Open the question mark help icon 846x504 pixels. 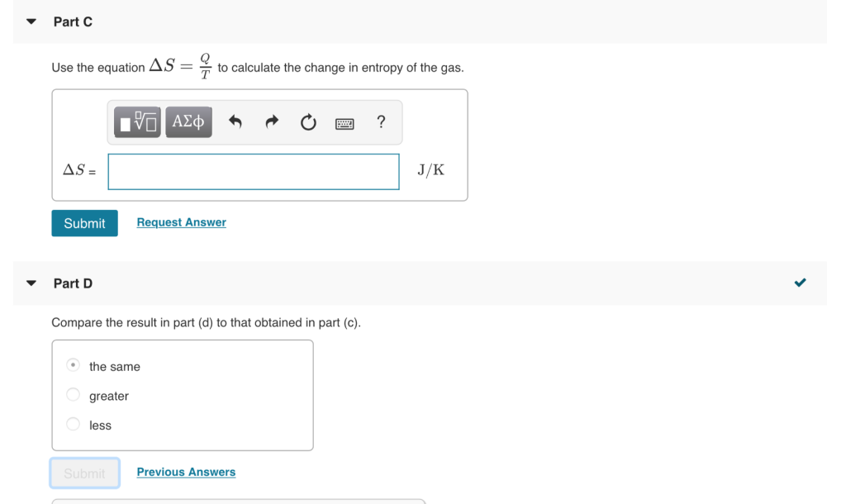click(x=381, y=122)
